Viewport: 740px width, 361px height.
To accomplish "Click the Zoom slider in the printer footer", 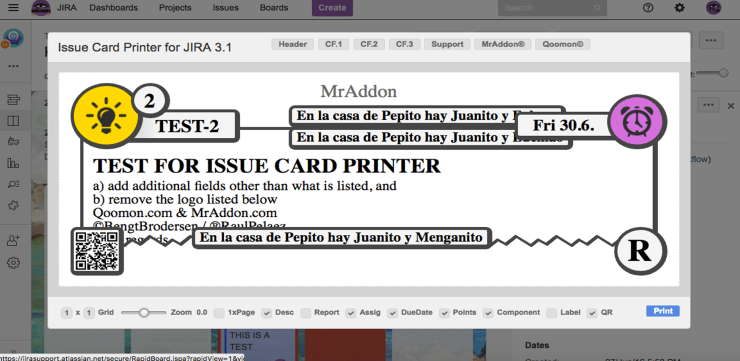I will [x=143, y=312].
